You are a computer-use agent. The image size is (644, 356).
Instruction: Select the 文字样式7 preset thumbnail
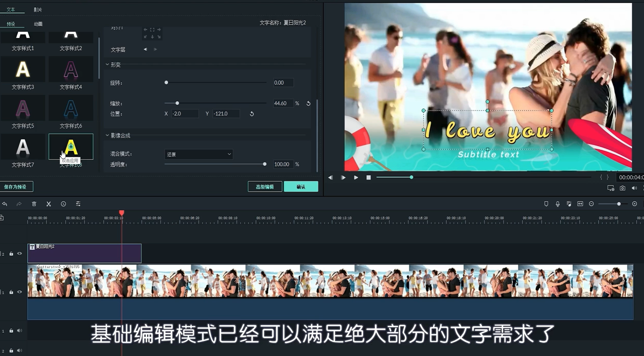point(23,147)
